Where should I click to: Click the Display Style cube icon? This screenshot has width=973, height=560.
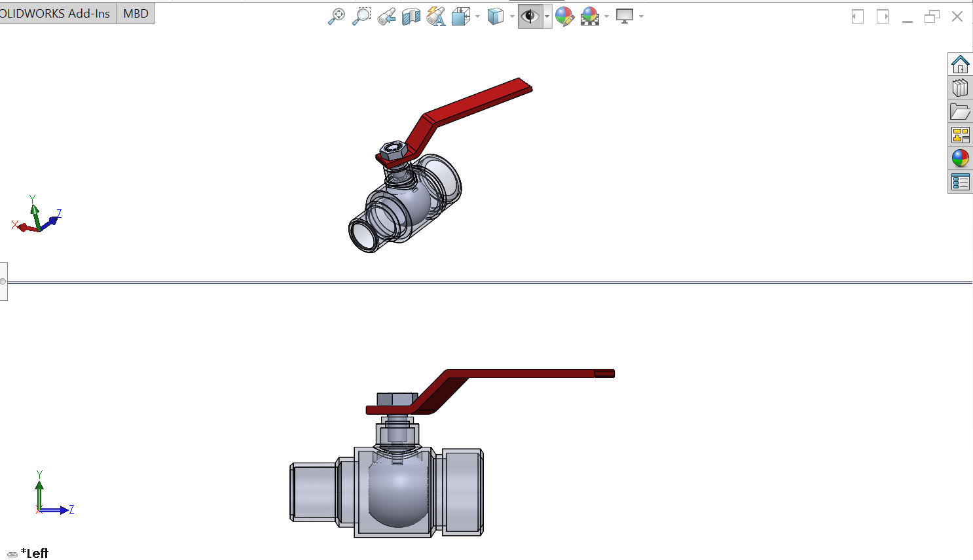pos(496,16)
